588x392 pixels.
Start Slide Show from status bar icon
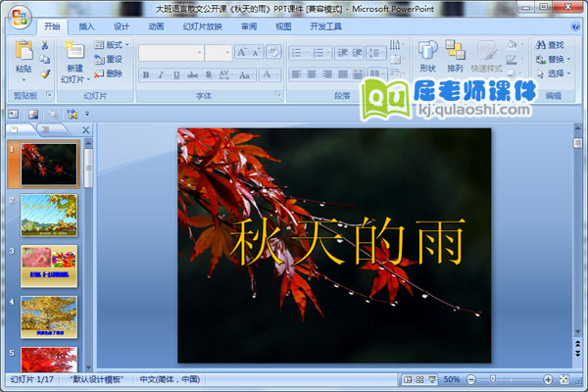(x=432, y=379)
